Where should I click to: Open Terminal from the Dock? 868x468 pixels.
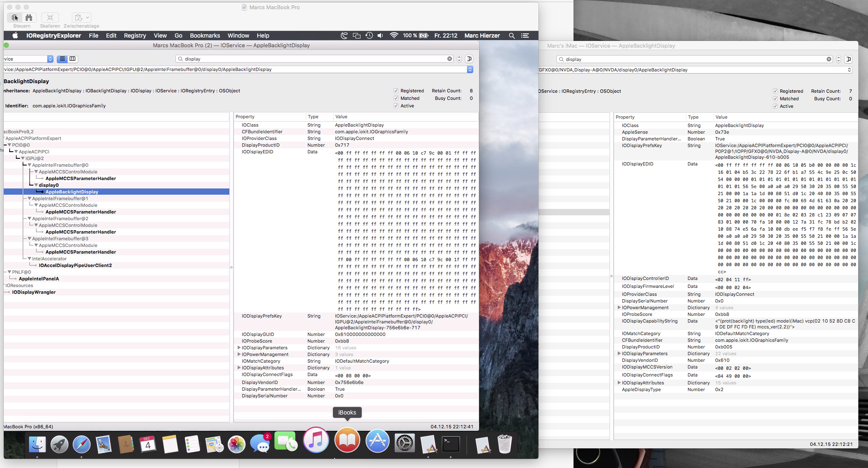click(451, 444)
